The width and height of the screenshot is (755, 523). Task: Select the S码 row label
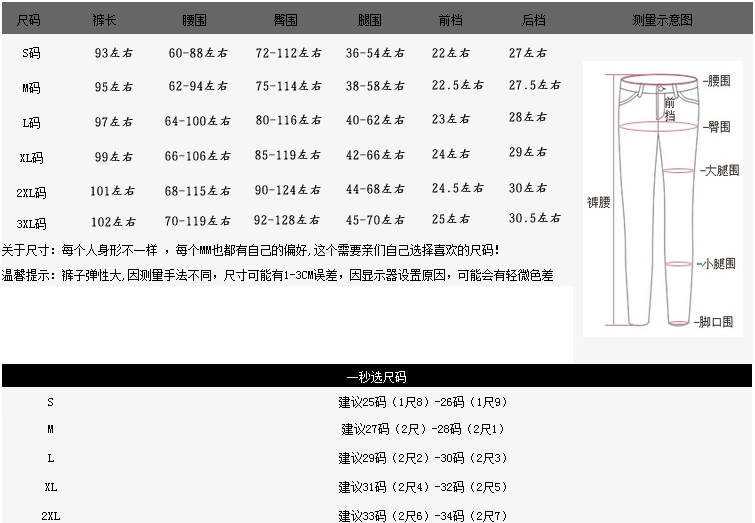pyautogui.click(x=31, y=52)
